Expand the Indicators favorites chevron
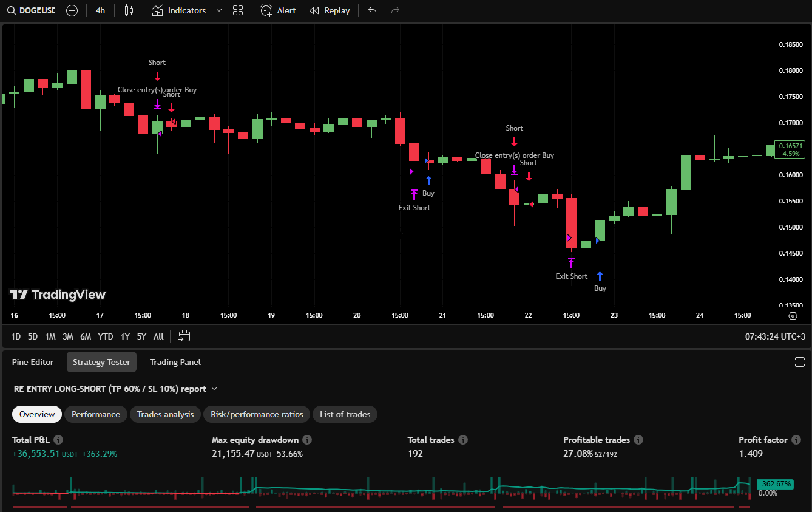Image resolution: width=812 pixels, height=512 pixels. click(219, 10)
